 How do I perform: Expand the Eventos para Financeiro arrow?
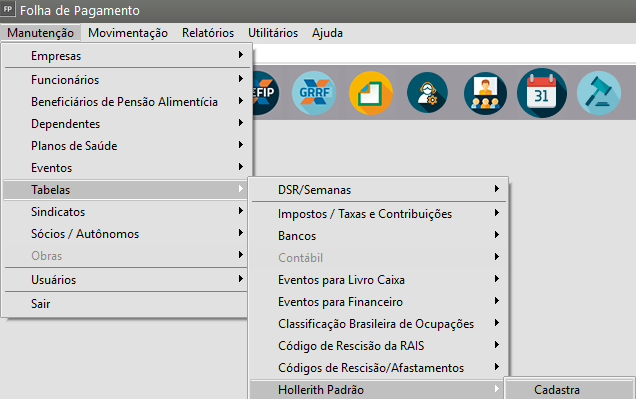tap(497, 300)
